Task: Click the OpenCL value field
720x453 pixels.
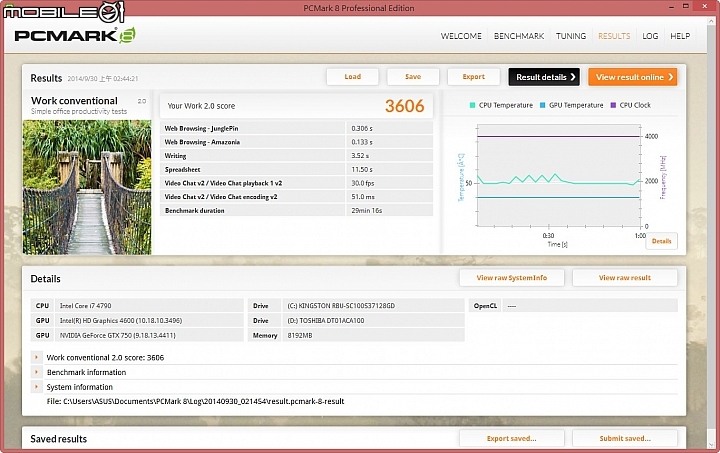Action: coord(590,306)
